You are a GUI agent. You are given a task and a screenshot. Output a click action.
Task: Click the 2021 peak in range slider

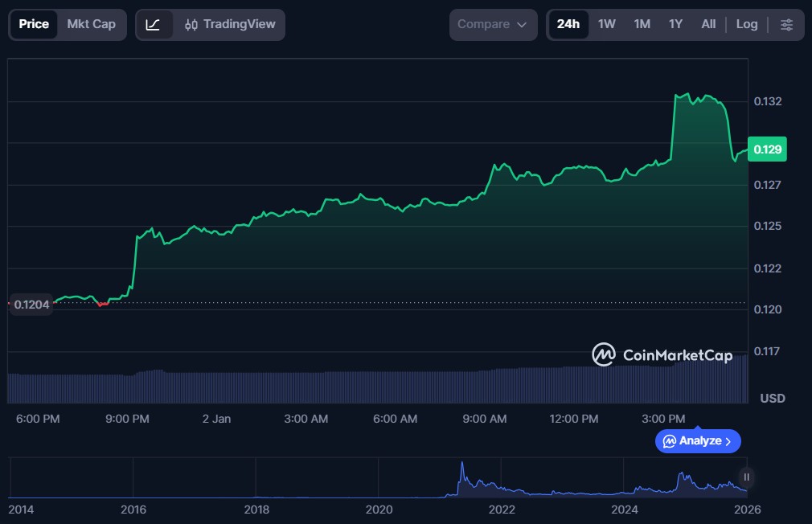tap(462, 466)
